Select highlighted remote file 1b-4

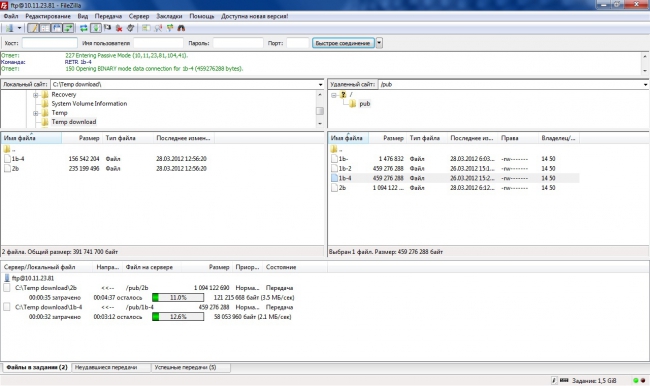click(454, 178)
